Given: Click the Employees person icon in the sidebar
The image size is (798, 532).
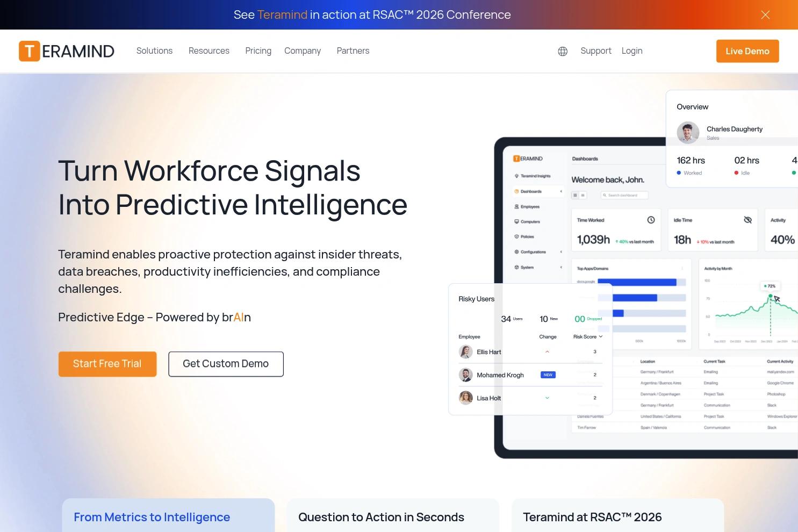Looking at the screenshot, I should (516, 206).
